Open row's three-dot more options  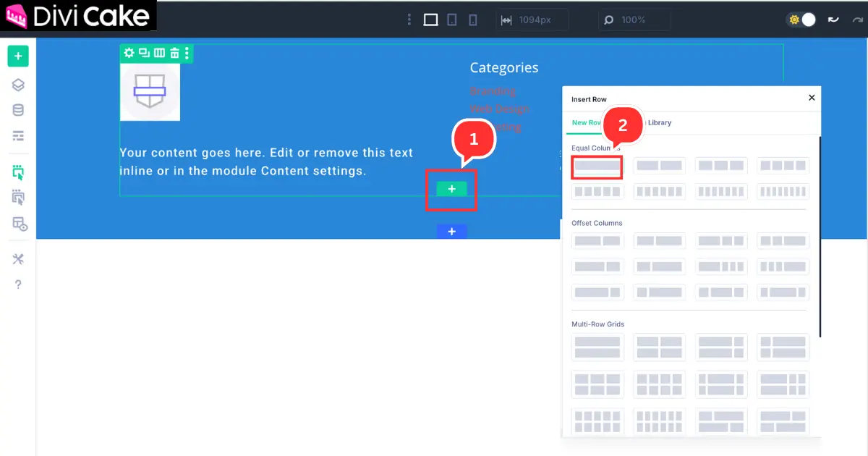click(187, 53)
